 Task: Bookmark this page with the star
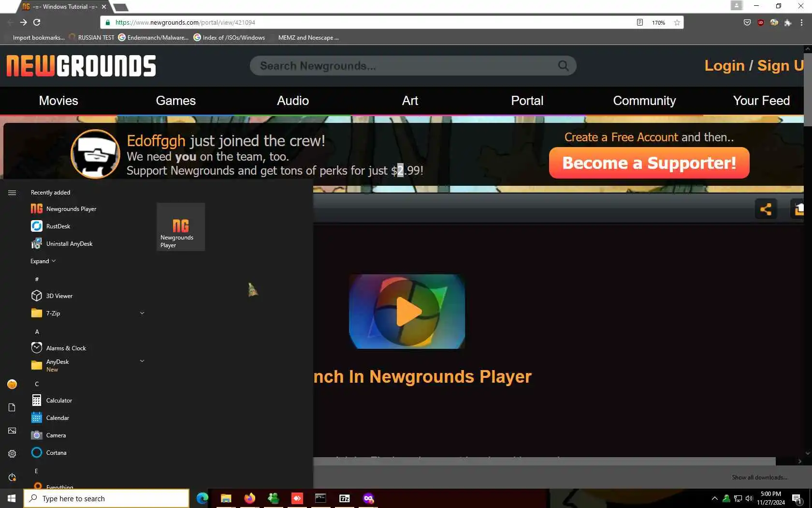pyautogui.click(x=677, y=22)
